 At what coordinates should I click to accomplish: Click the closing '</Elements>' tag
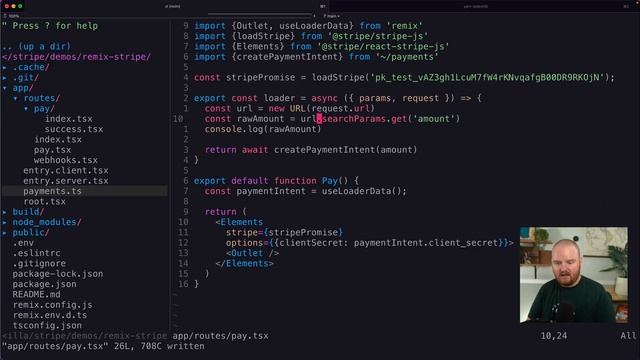point(244,264)
